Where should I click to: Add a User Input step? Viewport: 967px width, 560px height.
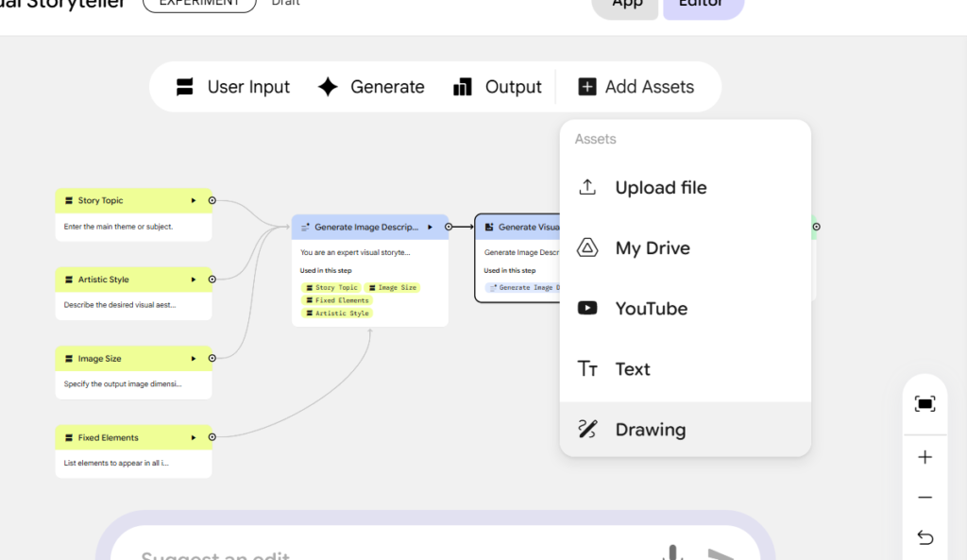pos(233,87)
